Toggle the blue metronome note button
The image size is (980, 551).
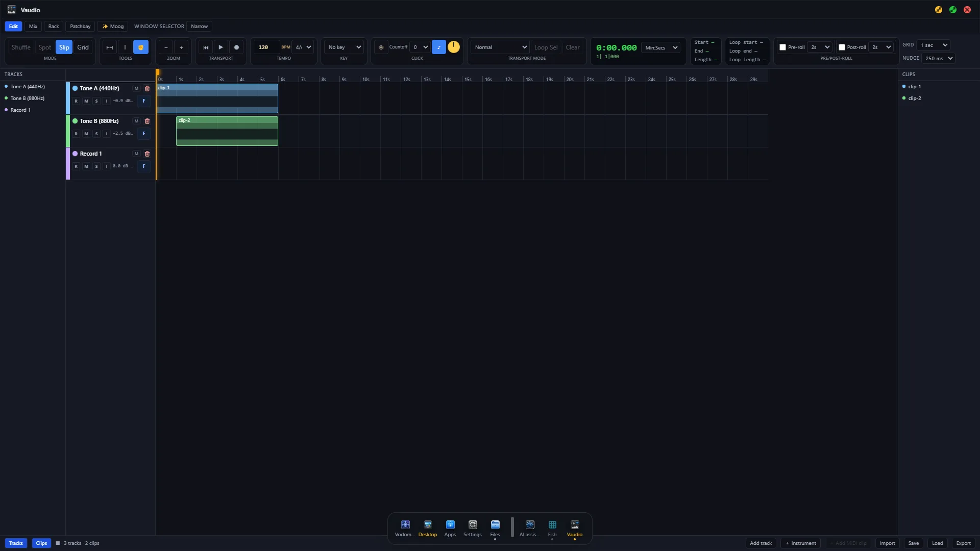[x=439, y=47]
